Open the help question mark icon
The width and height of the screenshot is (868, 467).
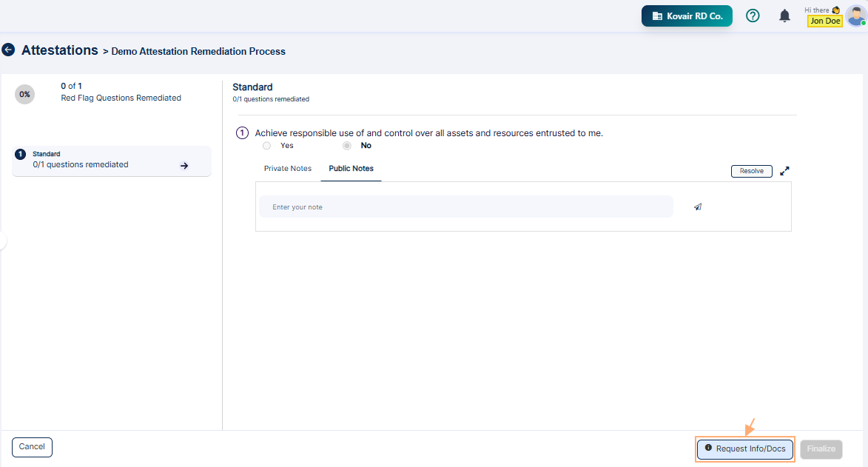753,16
